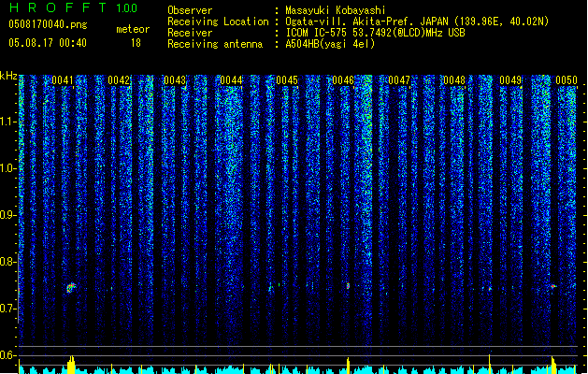This screenshot has width=588, height=374.
Task: Click the meteor echo below the 0045 marker
Action: tap(270, 289)
